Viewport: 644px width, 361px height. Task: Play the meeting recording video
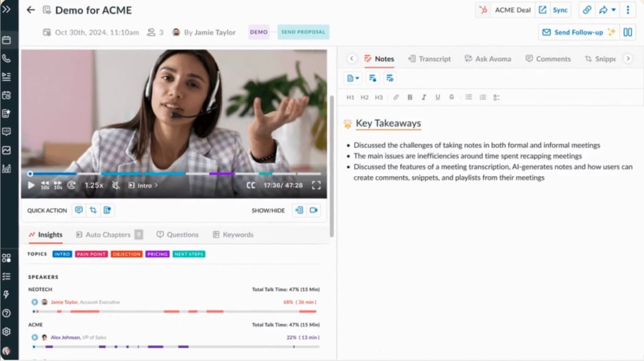coord(31,186)
